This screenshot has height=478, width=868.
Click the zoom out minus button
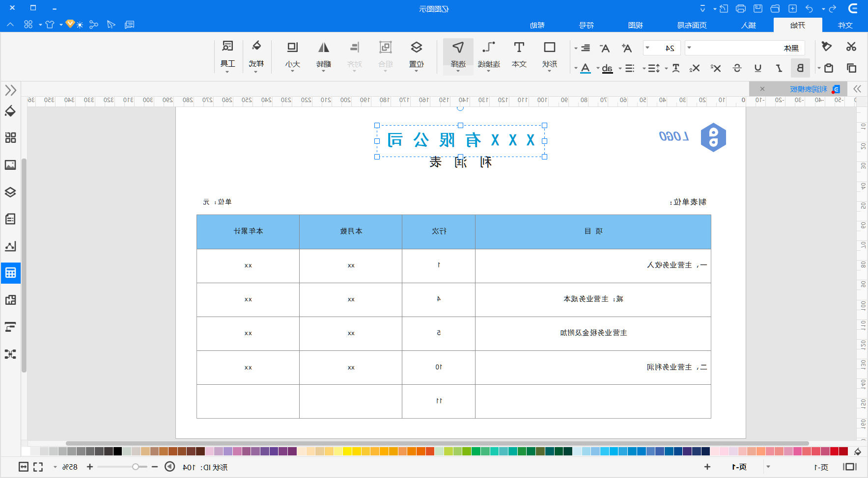[x=155, y=467]
